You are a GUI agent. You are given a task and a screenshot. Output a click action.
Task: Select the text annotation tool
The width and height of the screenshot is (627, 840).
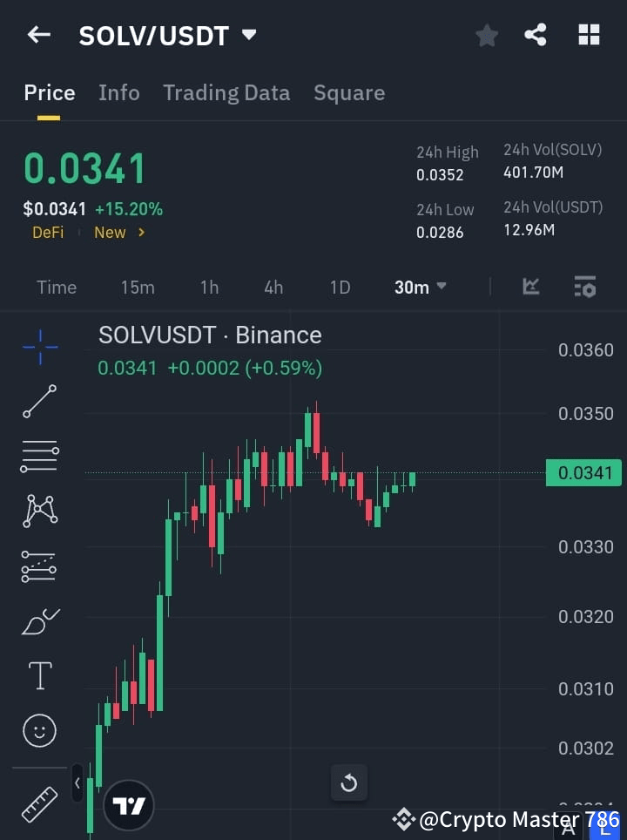point(38,675)
